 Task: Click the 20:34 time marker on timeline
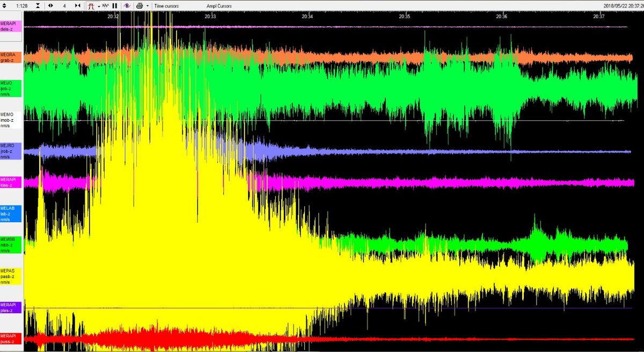click(308, 17)
